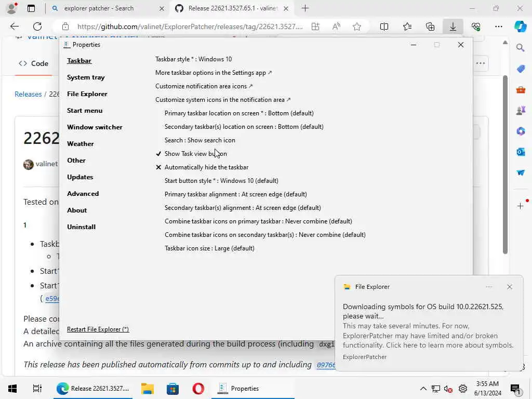
Task: Open Edge tab actions menu icon
Action: click(x=31, y=8)
